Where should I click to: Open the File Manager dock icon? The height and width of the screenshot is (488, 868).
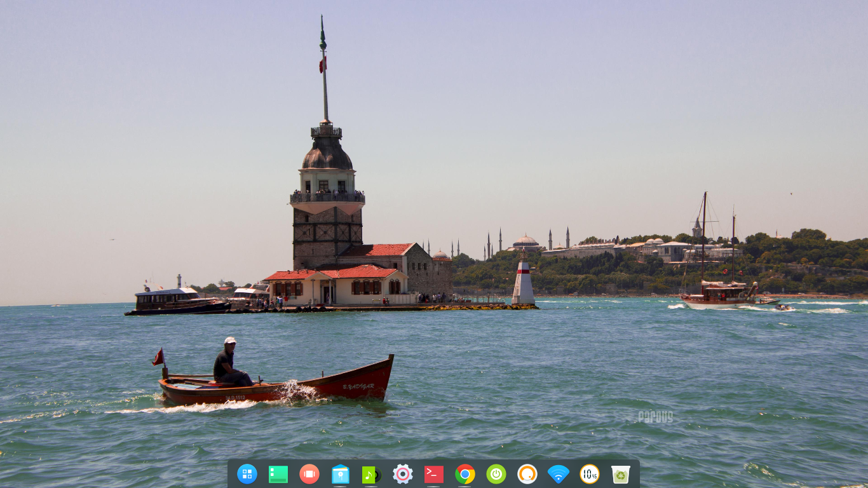(x=341, y=474)
